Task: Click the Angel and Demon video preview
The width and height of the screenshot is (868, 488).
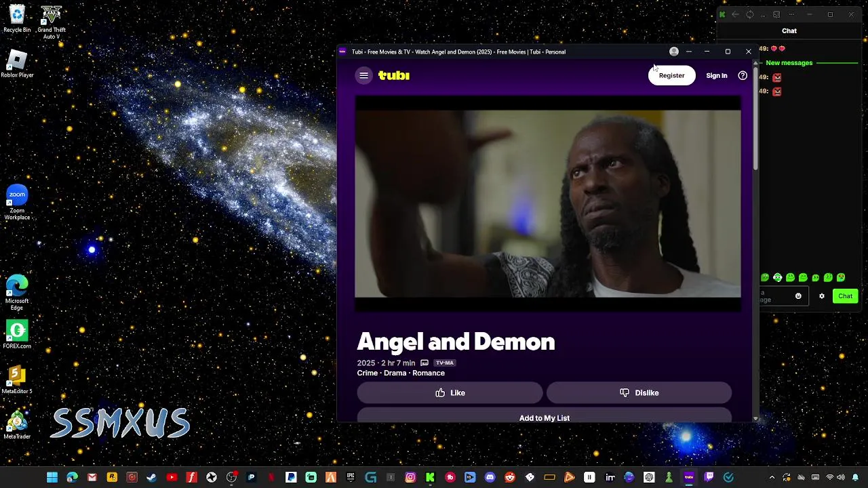Action: point(548,203)
